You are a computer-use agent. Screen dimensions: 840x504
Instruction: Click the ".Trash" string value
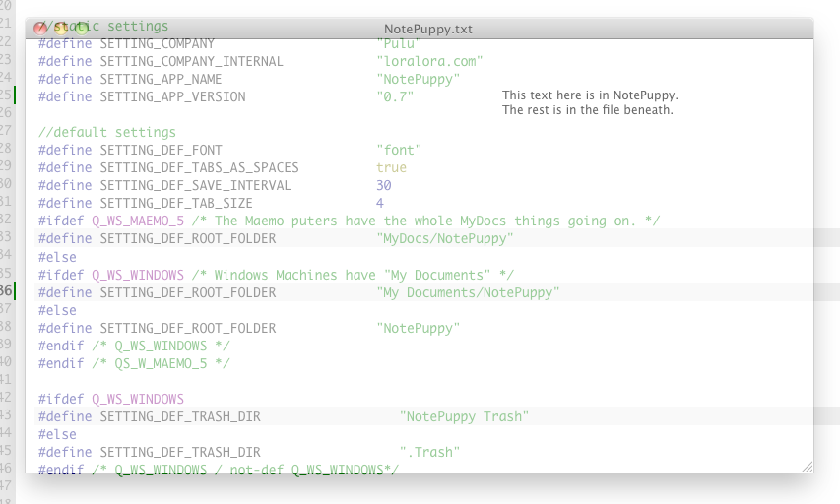click(x=429, y=452)
